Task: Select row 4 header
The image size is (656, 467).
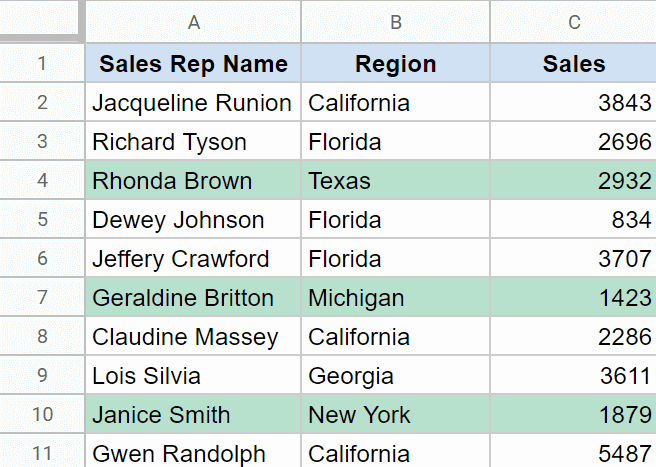Action: [x=41, y=181]
